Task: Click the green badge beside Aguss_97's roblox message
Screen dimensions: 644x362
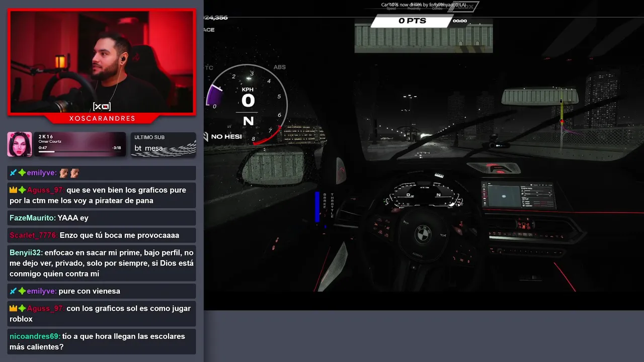Action: point(22,308)
